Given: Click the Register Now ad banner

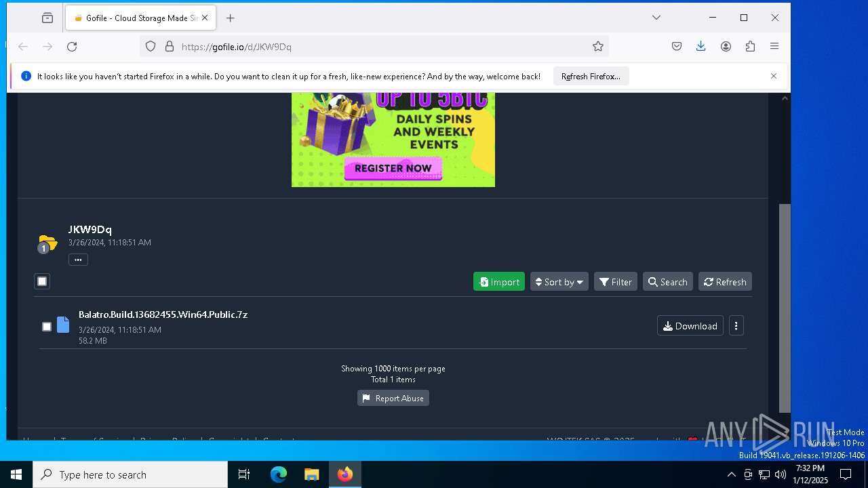Looking at the screenshot, I should [x=393, y=168].
